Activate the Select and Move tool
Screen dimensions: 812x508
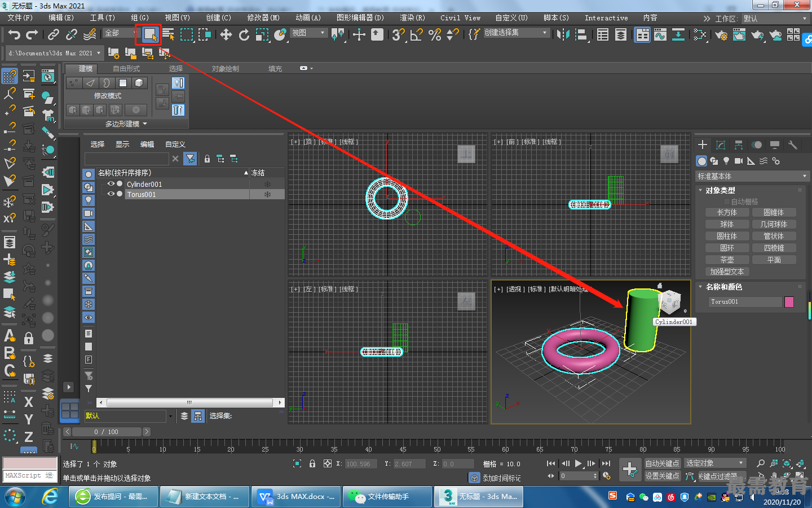tap(226, 35)
